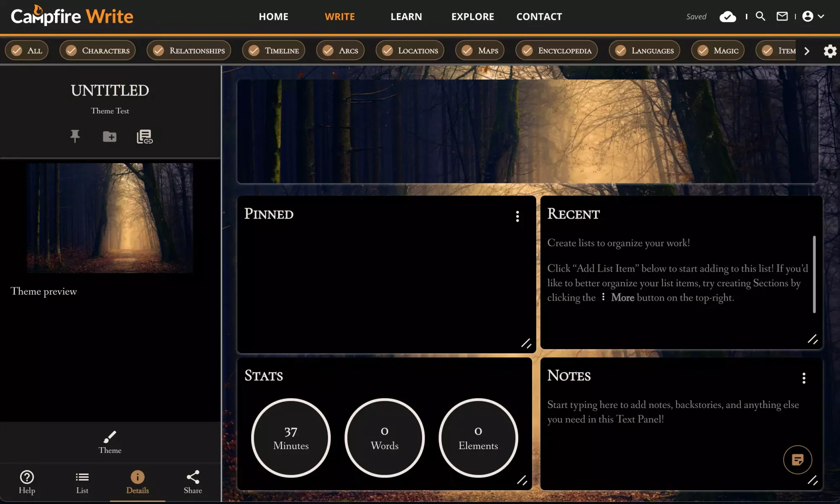Open search with the magnifier icon

point(760,16)
